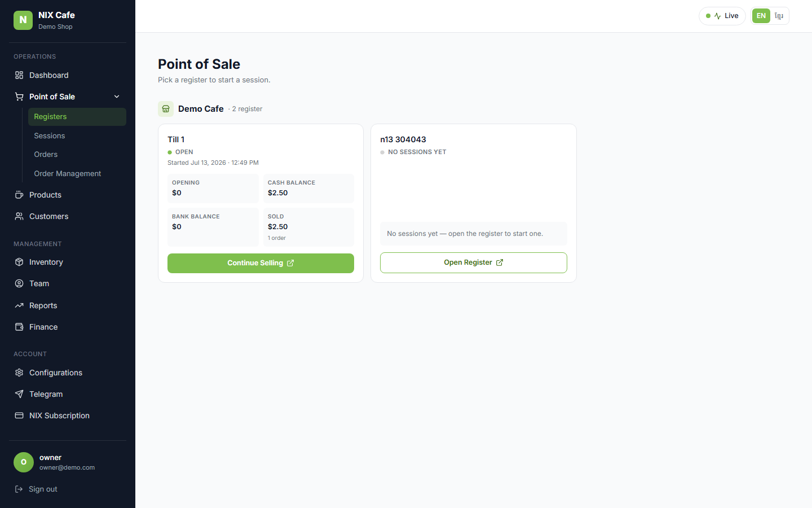Open the owner profile avatar

pos(24,462)
